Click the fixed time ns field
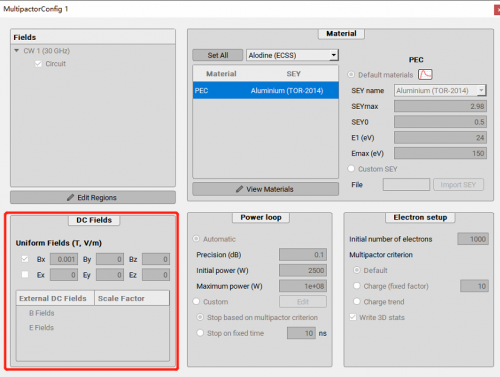 pyautogui.click(x=301, y=333)
